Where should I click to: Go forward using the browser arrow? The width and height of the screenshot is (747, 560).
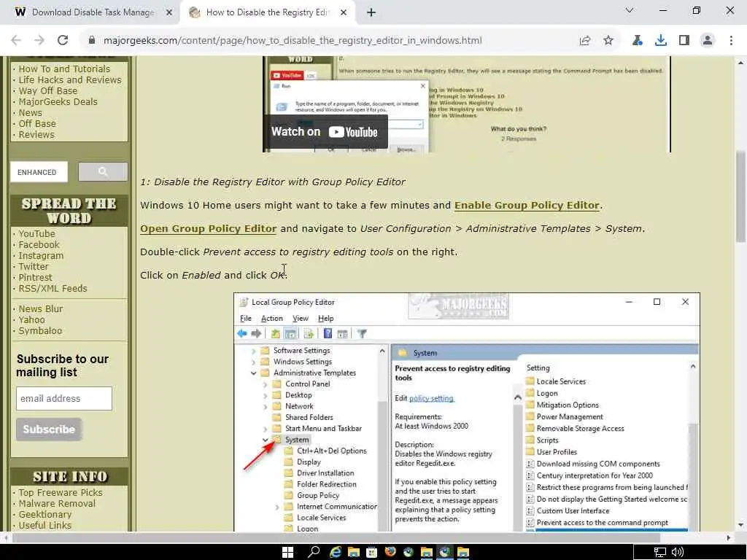click(x=39, y=41)
